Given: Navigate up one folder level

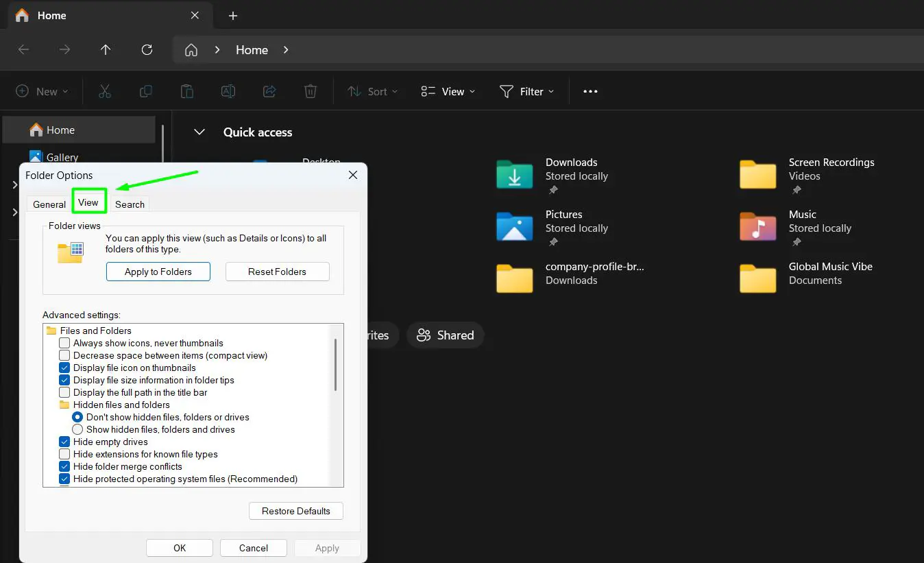Looking at the screenshot, I should point(106,49).
